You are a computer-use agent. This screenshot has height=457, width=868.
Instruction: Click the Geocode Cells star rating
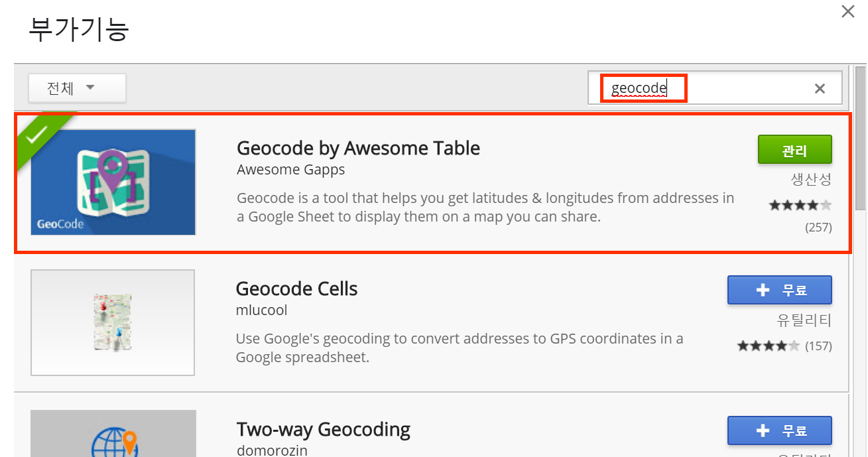click(x=769, y=346)
